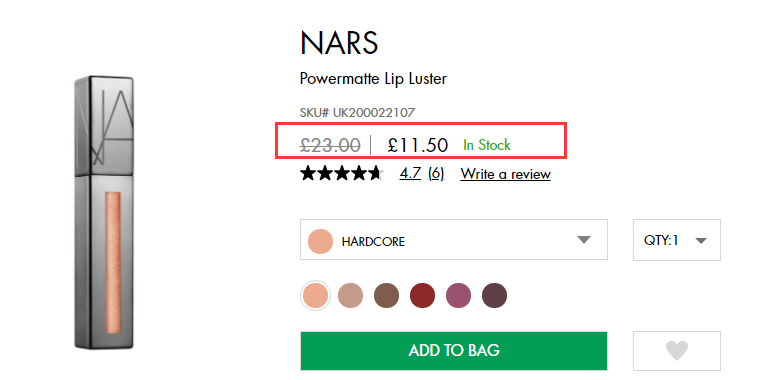Open the Write a review link
This screenshot has width=763, height=380.
pyautogui.click(x=506, y=174)
